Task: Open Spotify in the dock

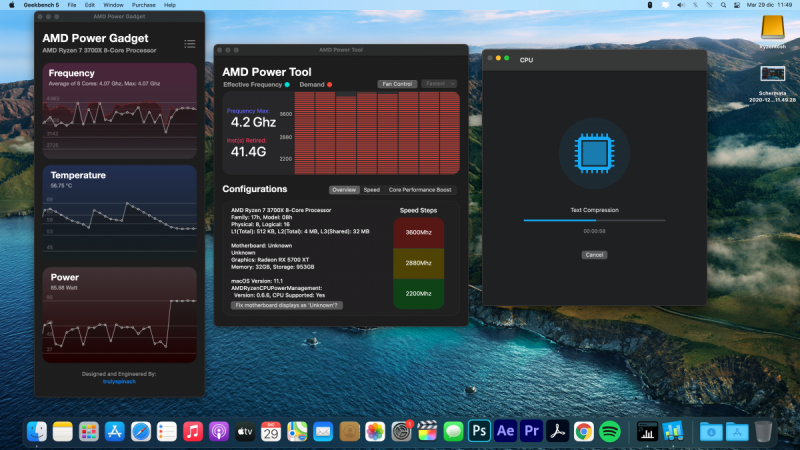Action: pyautogui.click(x=610, y=431)
